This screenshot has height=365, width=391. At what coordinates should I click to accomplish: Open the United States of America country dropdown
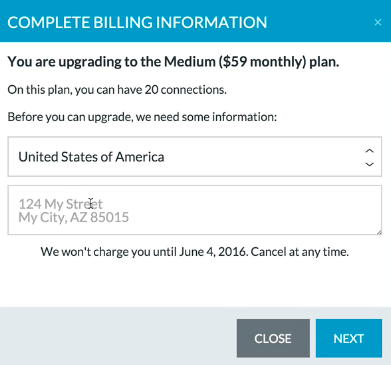tap(195, 157)
